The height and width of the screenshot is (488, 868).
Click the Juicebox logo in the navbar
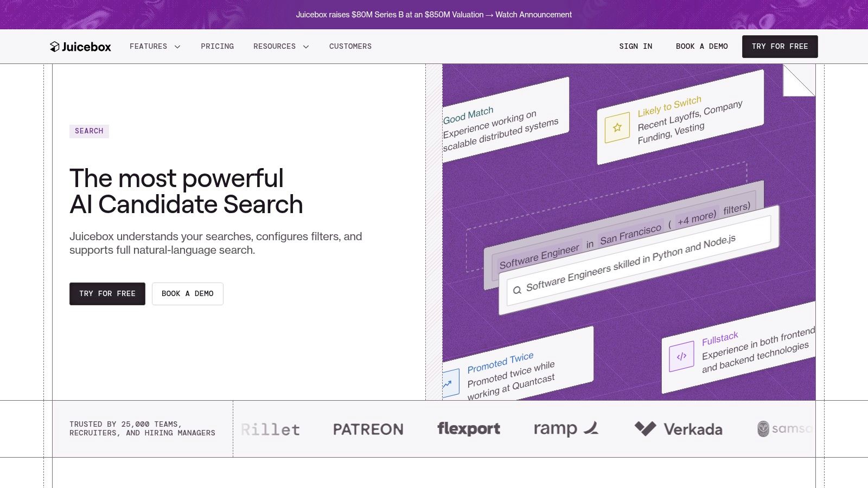pos(80,47)
